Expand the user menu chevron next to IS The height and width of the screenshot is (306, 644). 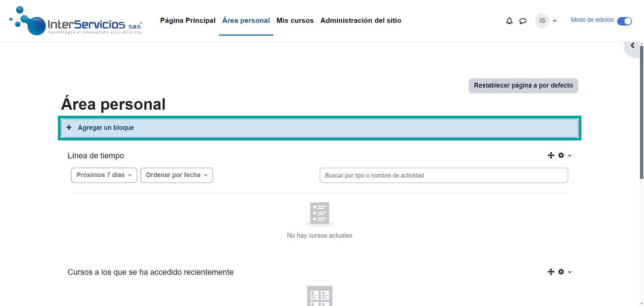tap(555, 21)
